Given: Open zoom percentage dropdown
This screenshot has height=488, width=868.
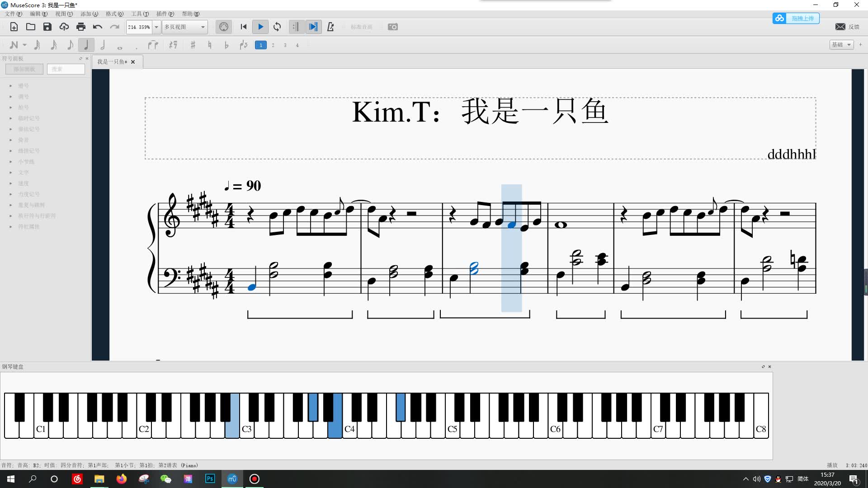Looking at the screenshot, I should [x=156, y=27].
